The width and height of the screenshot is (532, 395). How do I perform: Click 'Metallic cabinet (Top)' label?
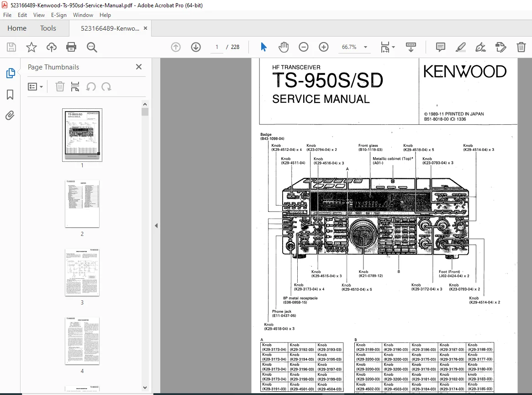(393, 159)
